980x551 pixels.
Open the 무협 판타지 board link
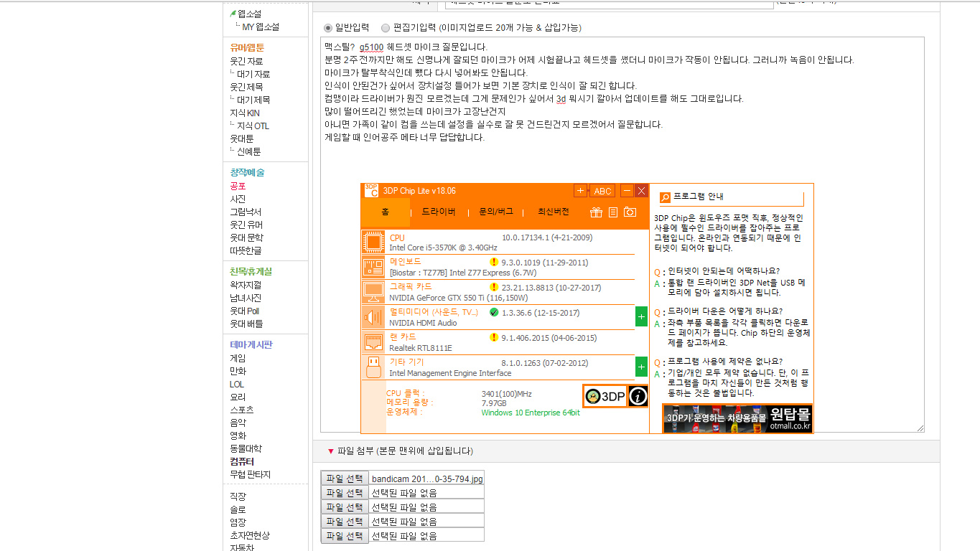250,475
